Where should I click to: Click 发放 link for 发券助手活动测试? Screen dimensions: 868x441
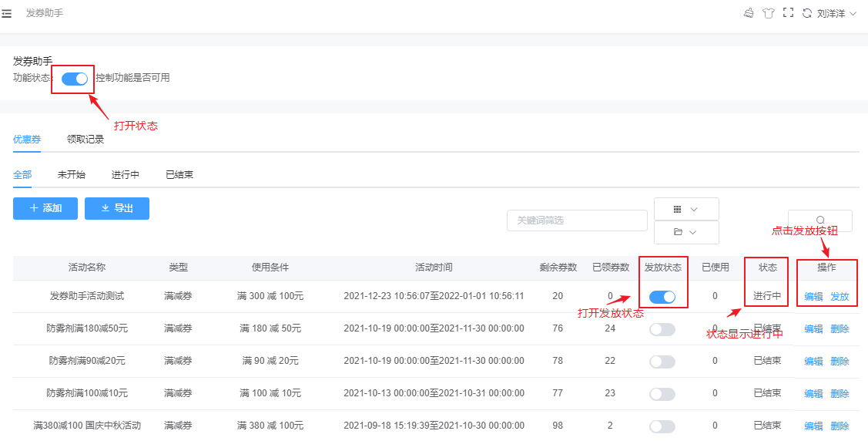(840, 297)
